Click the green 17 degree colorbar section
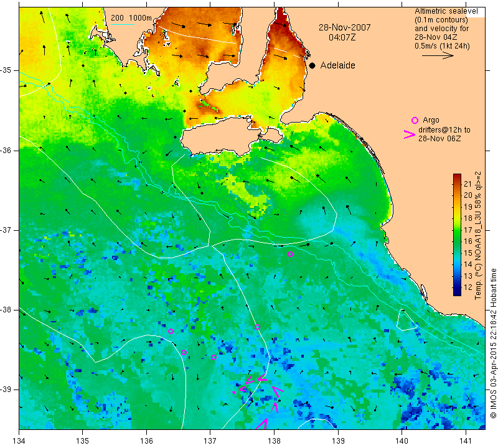Screen dimensions: 498x448 click(457, 229)
